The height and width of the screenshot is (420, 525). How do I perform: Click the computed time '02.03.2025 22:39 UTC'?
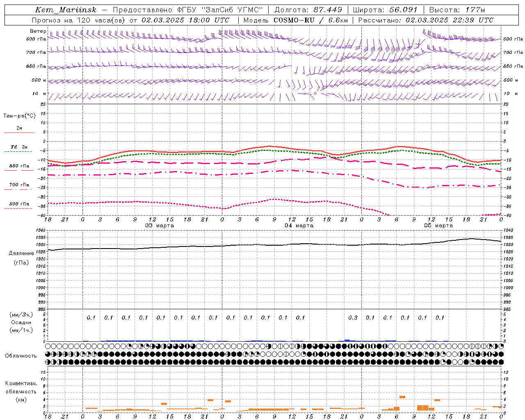tap(450, 20)
